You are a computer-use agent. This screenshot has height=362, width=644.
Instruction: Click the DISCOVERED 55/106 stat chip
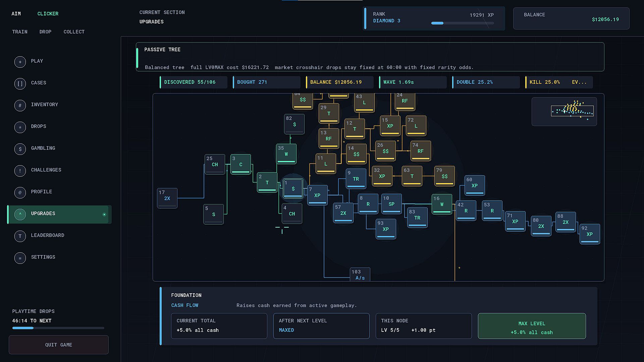194,82
